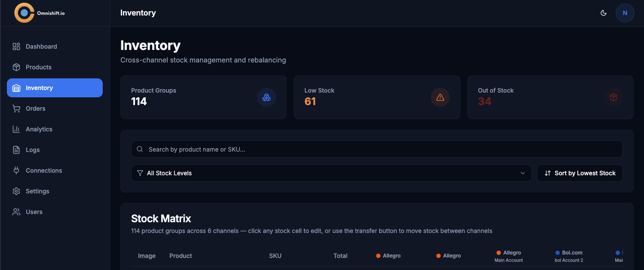Click the Settings gear icon

(16, 191)
